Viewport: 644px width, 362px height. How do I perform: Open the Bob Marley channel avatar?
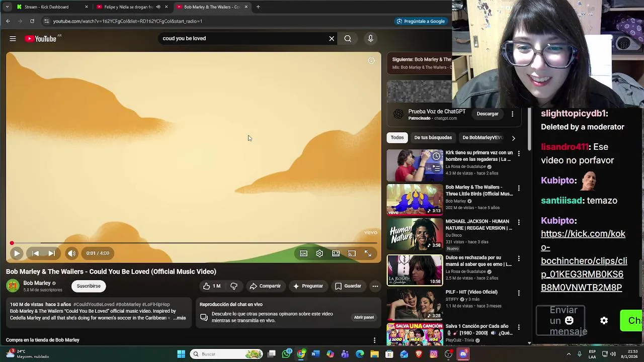pyautogui.click(x=13, y=286)
